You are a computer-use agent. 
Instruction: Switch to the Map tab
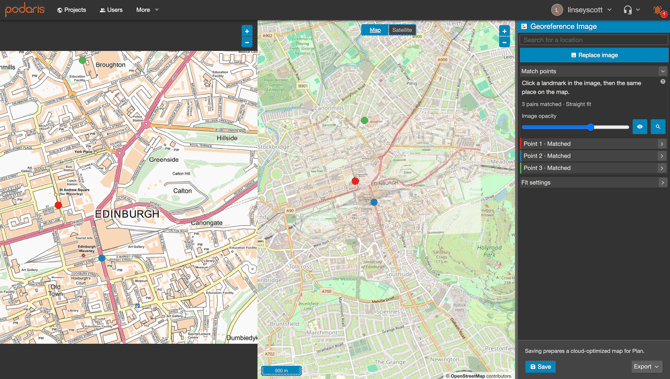pos(375,30)
